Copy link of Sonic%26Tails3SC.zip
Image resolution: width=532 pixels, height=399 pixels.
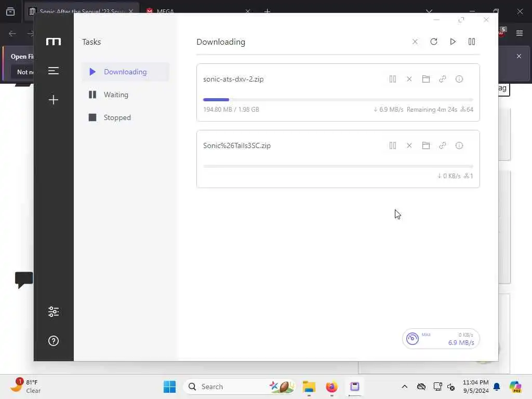443,145
